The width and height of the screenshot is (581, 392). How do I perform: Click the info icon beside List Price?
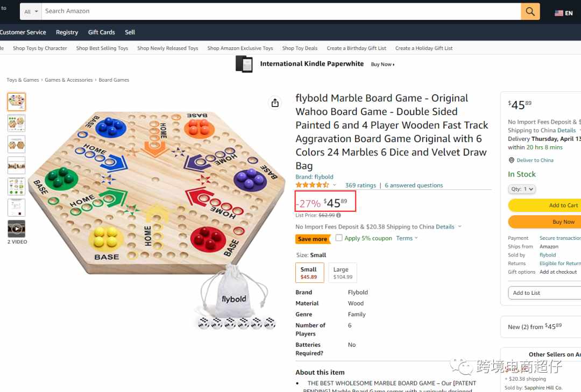[x=338, y=215]
